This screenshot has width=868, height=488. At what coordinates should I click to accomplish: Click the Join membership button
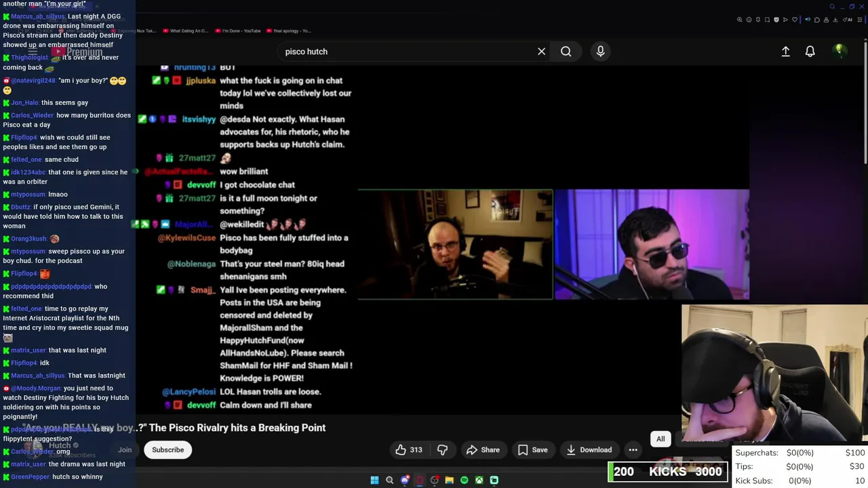125,449
